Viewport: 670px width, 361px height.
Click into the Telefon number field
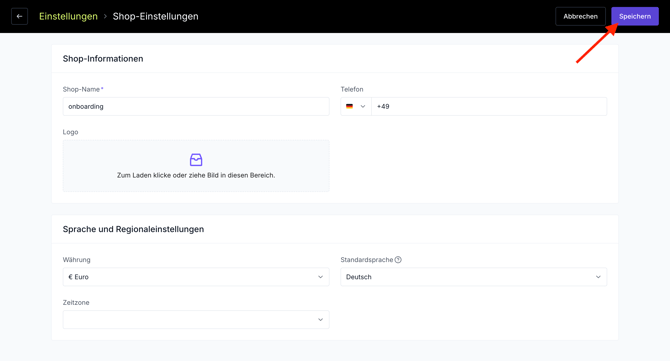[x=489, y=106]
